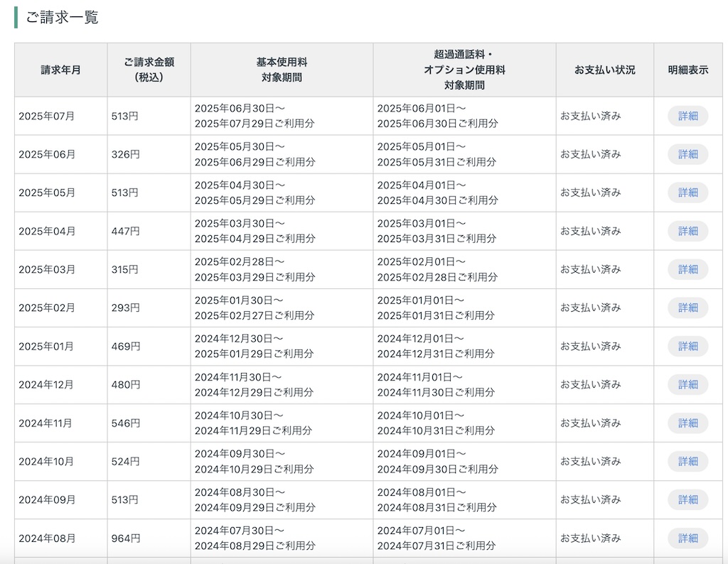This screenshot has height=564, width=728.
Task: Open 詳細 for 2024年10月 bill
Action: click(x=687, y=462)
